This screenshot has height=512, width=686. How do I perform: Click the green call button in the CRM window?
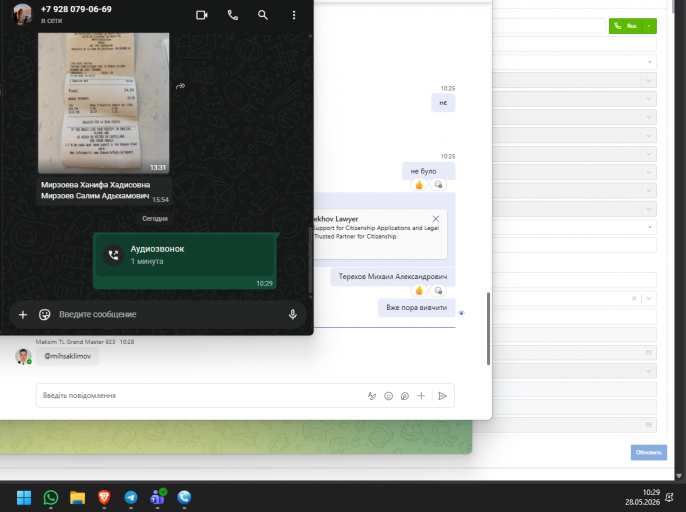coord(625,26)
